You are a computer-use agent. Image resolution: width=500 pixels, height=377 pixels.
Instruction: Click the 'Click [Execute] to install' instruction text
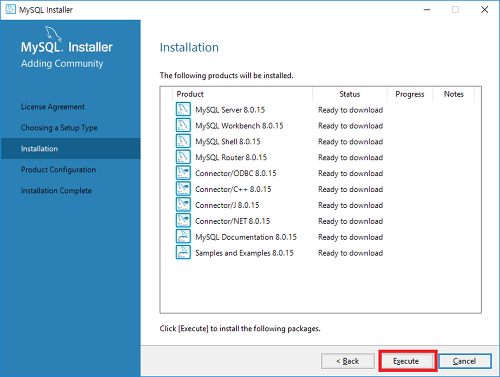[240, 329]
